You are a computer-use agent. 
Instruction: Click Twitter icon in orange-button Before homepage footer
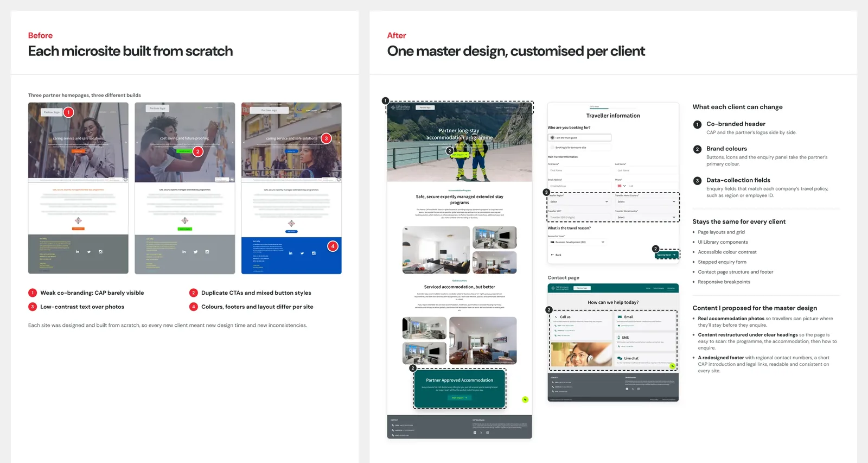coord(89,252)
